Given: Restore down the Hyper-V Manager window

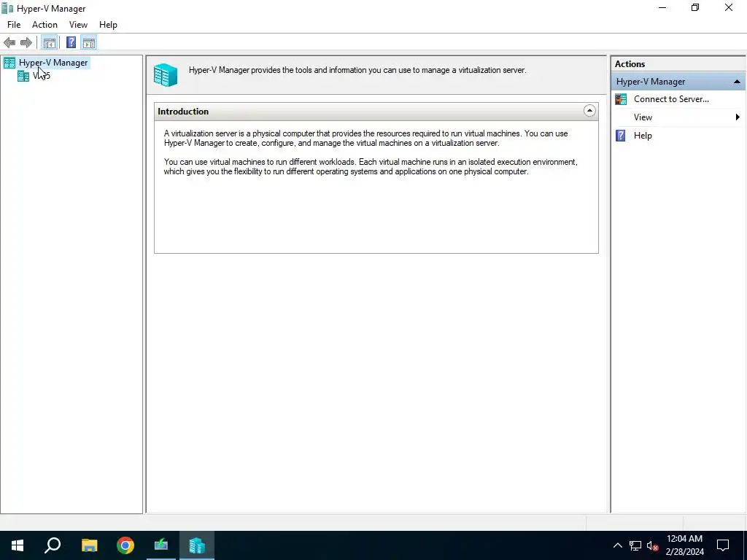Looking at the screenshot, I should (695, 7).
